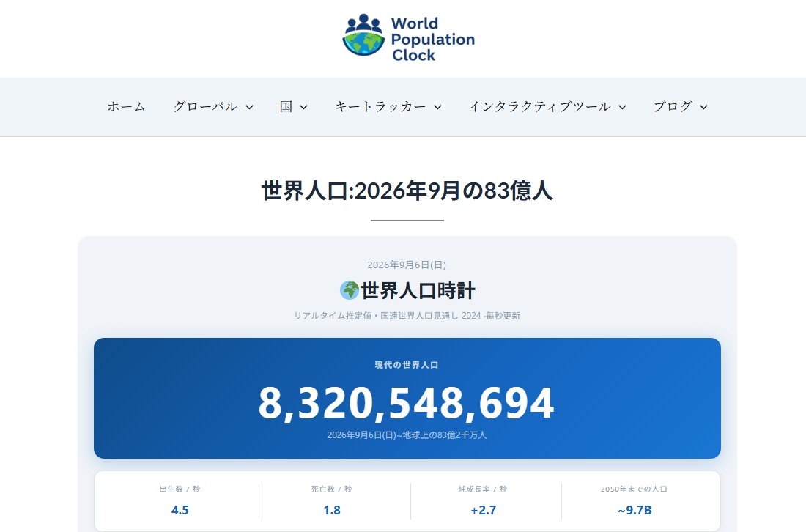Click the births value 4.5
806x532 pixels.
pyautogui.click(x=180, y=511)
